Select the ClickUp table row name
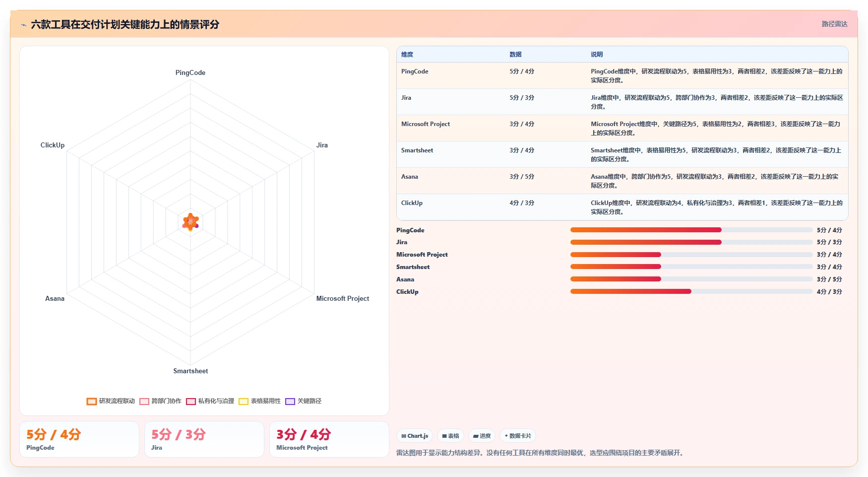Screen dimensions: 868x477 pyautogui.click(x=412, y=203)
